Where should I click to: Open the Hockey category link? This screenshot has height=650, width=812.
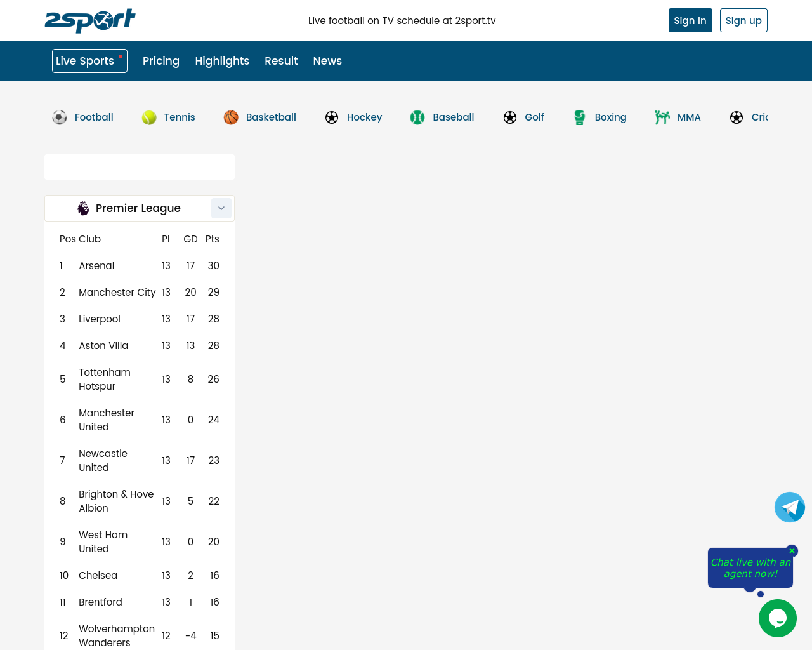pyautogui.click(x=364, y=117)
